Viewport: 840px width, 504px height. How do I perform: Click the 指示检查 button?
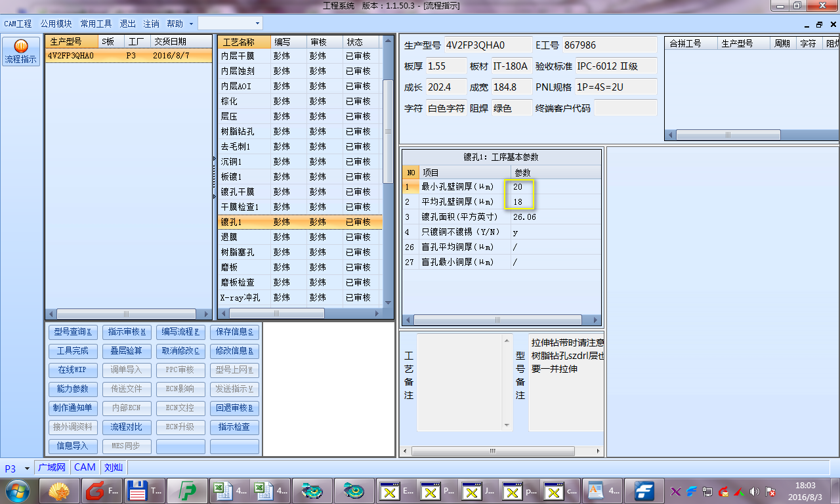coord(234,427)
